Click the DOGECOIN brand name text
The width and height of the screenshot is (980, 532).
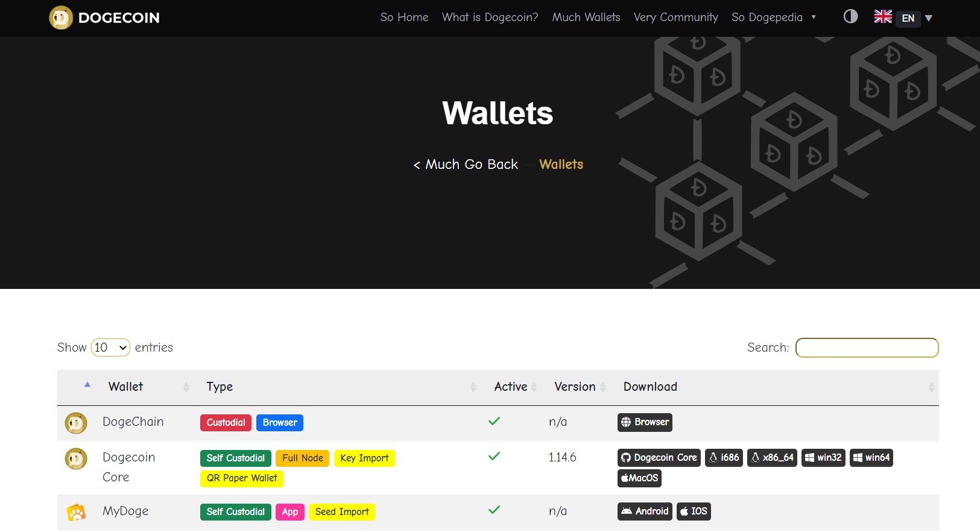pyautogui.click(x=119, y=18)
